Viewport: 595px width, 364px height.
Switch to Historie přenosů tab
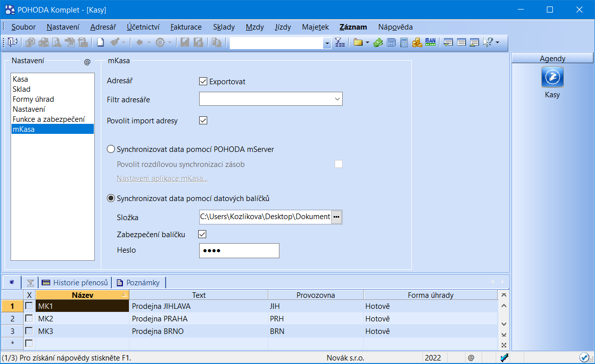pos(75,282)
